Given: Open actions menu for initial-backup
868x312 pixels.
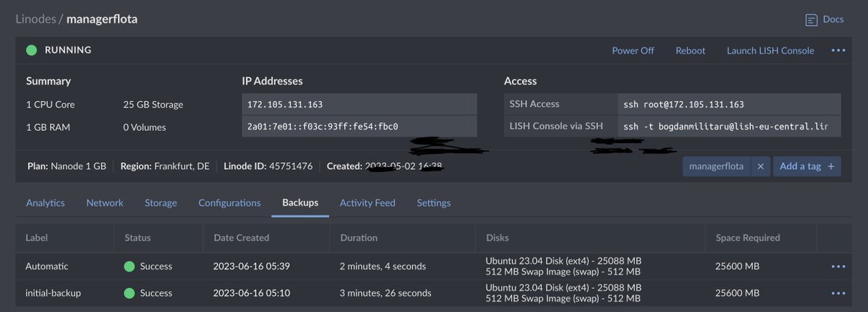Looking at the screenshot, I should (838, 293).
